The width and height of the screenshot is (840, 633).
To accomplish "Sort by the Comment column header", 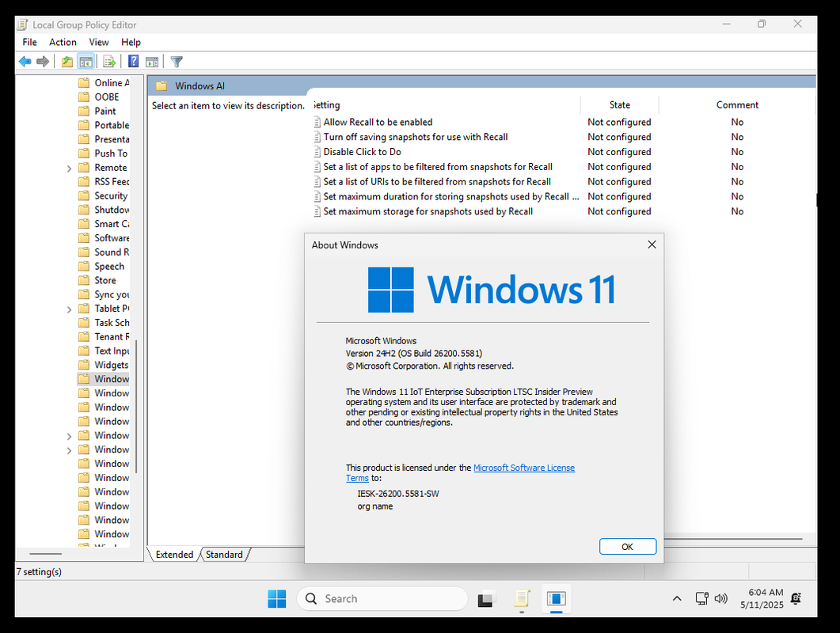I will (737, 105).
